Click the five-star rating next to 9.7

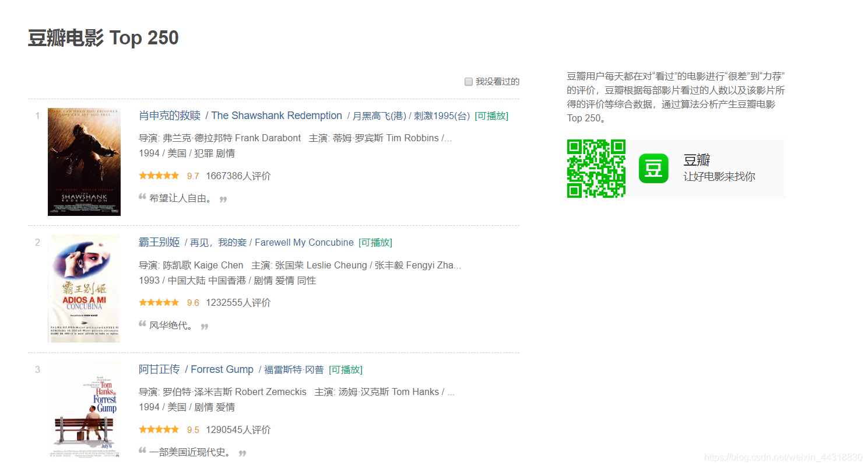[x=159, y=176]
